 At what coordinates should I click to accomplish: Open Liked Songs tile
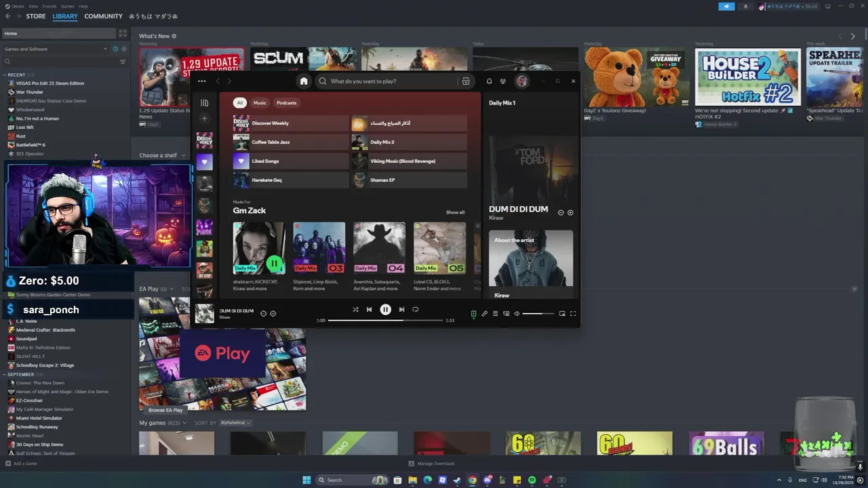coord(290,161)
